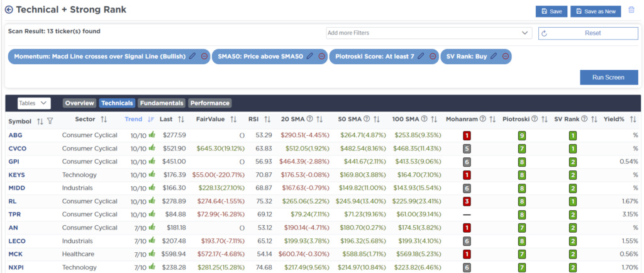Open GPI ticker link
The width and height of the screenshot is (644, 273).
click(x=14, y=161)
